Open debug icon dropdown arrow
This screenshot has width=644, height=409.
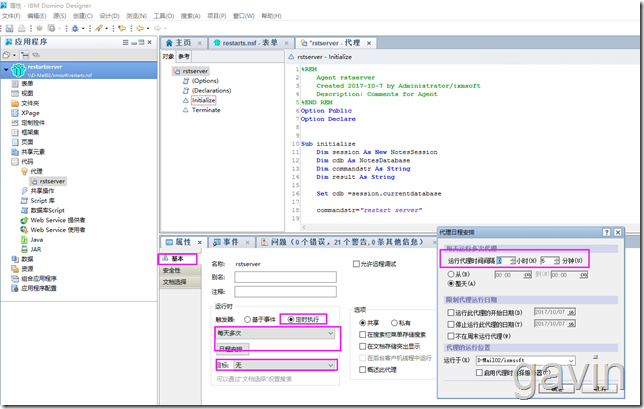[83, 28]
